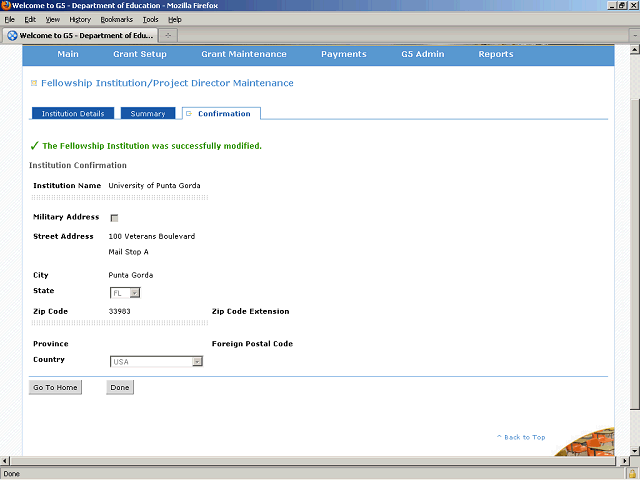This screenshot has width=640, height=480.
Task: Click the horizontal scrollbar thumb
Action: click(x=313, y=460)
